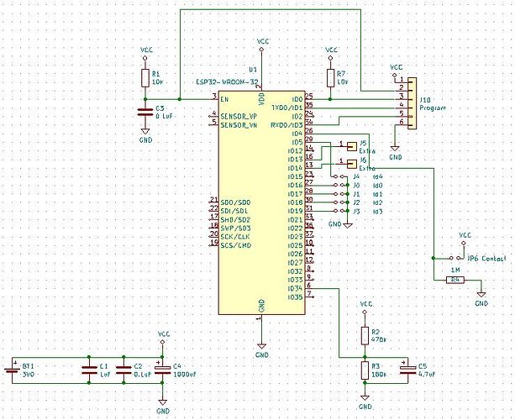Click the SDO/SD0 pin label
The height and width of the screenshot is (420, 515).
(x=235, y=202)
